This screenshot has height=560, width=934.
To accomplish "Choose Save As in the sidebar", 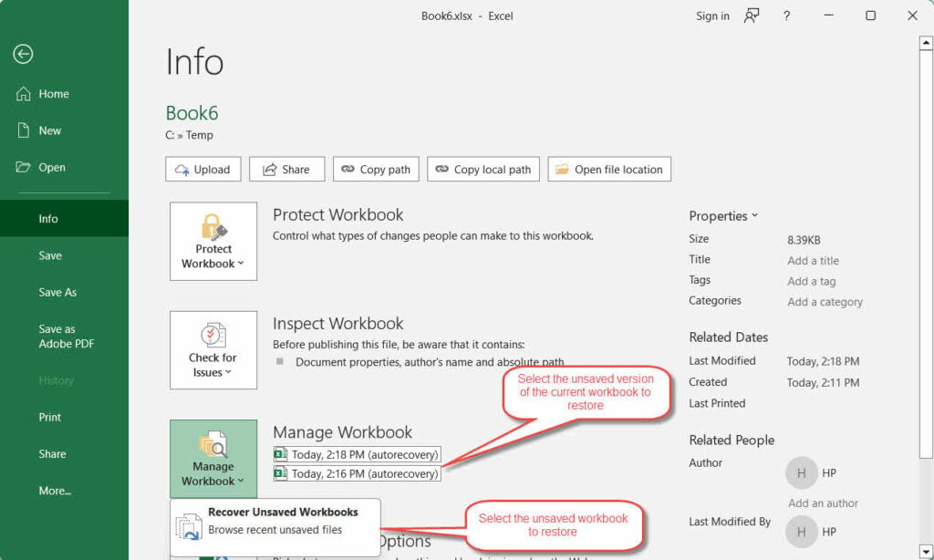I will (x=57, y=293).
